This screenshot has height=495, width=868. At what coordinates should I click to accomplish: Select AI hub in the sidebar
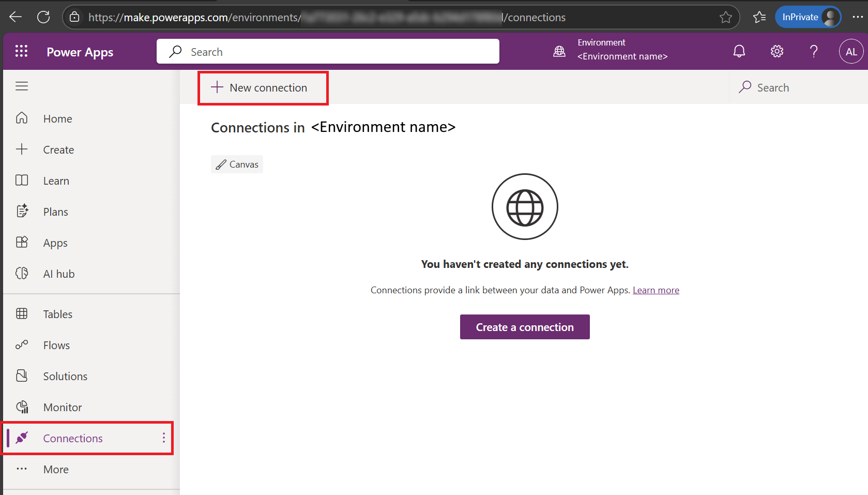coord(58,274)
